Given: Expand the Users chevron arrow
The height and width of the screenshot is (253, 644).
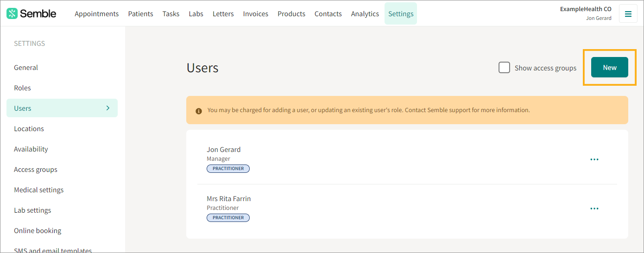Looking at the screenshot, I should click(108, 108).
